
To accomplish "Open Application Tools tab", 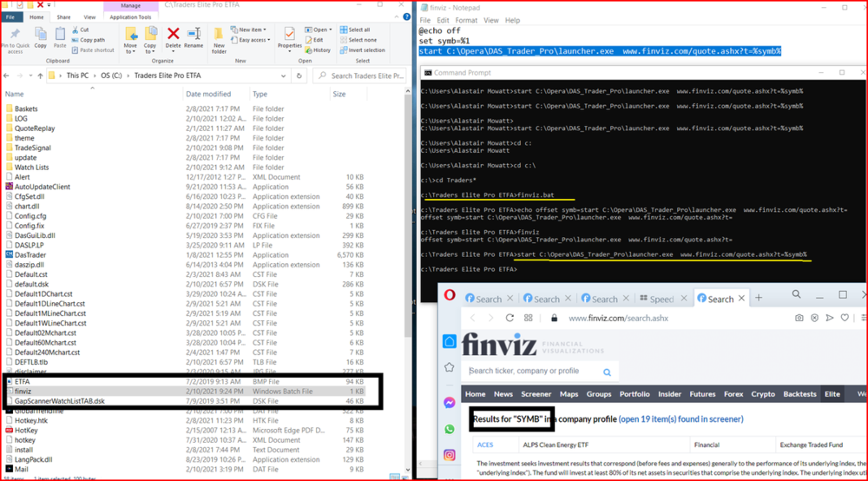I will [x=131, y=17].
